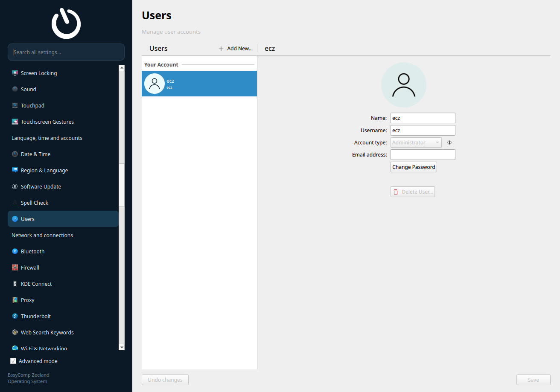Screen dimensions: 560x392
Task: Open the Screen Locking settings page
Action: tap(63, 73)
